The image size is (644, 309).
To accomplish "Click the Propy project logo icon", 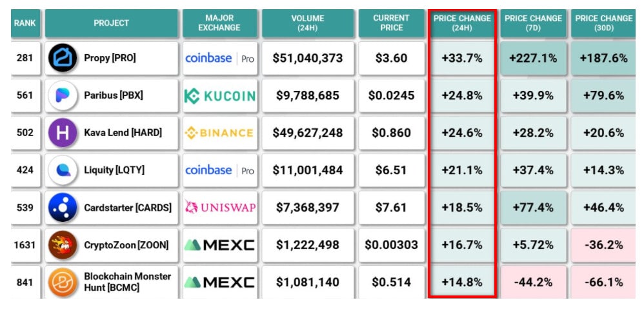I will (x=63, y=58).
